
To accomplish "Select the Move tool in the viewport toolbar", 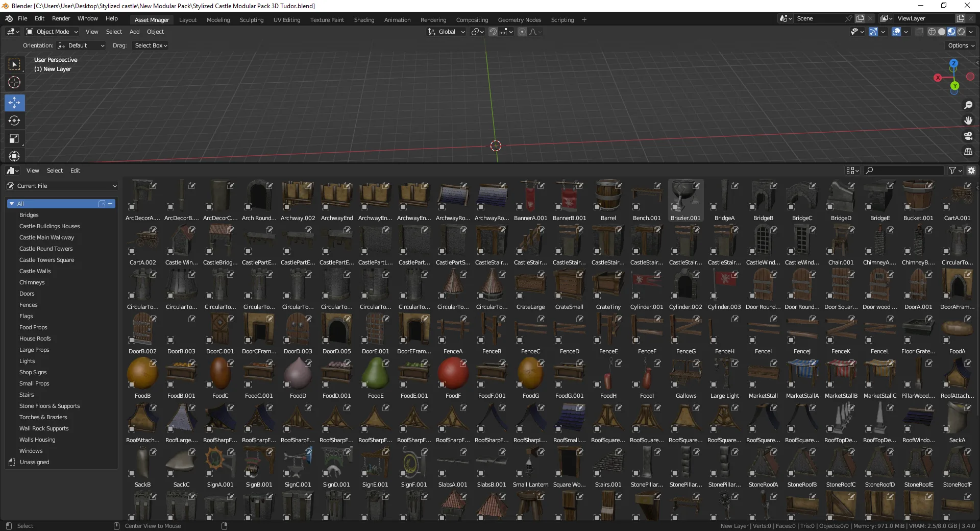I will tap(14, 103).
